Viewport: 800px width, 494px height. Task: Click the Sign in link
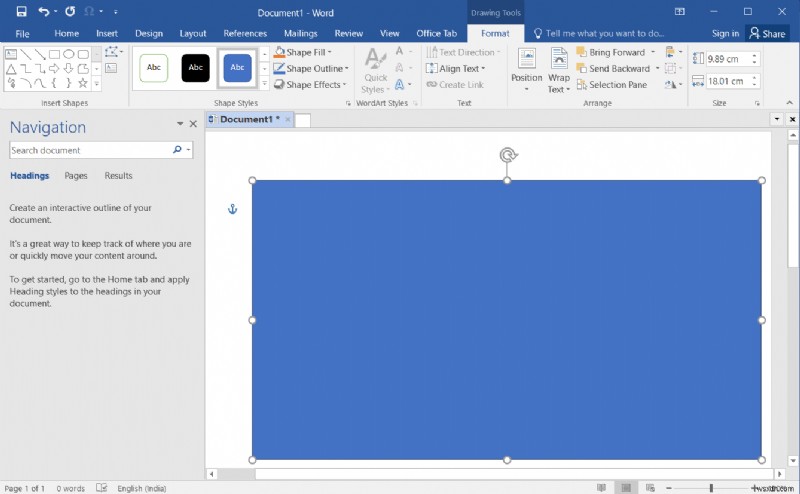click(725, 33)
